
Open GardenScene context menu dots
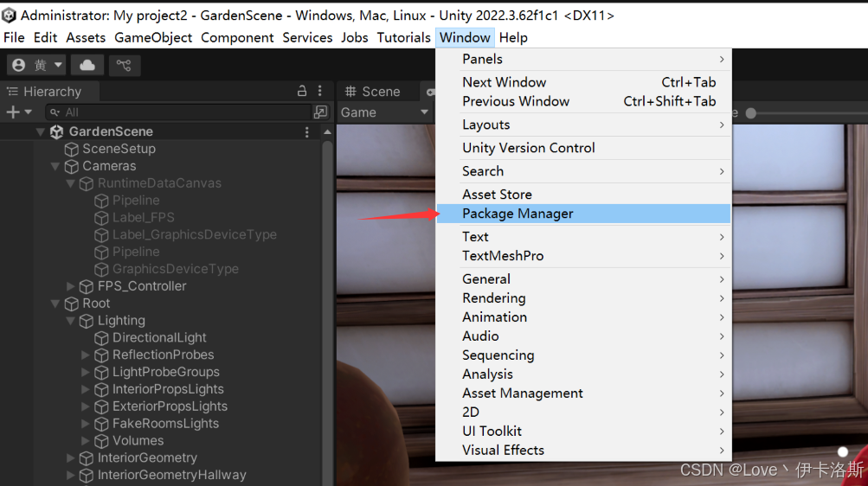pyautogui.click(x=306, y=131)
